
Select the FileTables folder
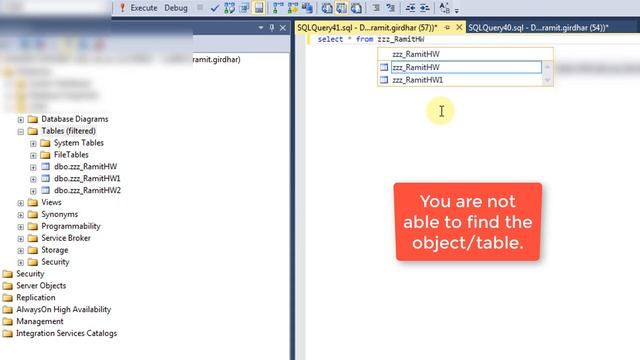[71, 155]
